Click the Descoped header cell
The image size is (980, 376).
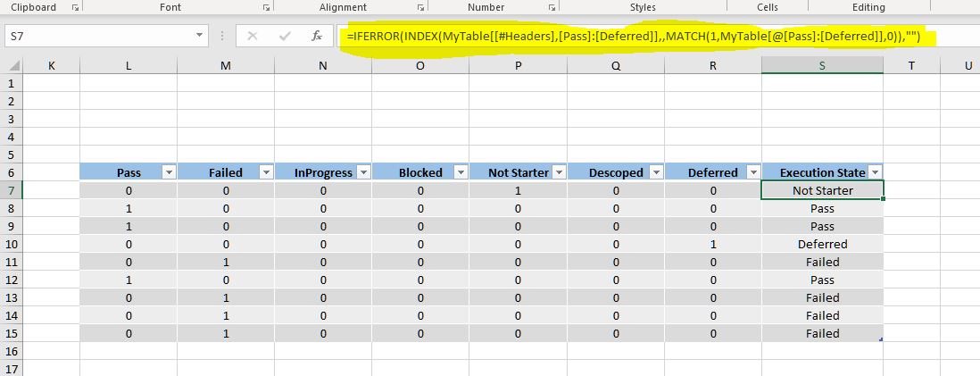[x=616, y=172]
